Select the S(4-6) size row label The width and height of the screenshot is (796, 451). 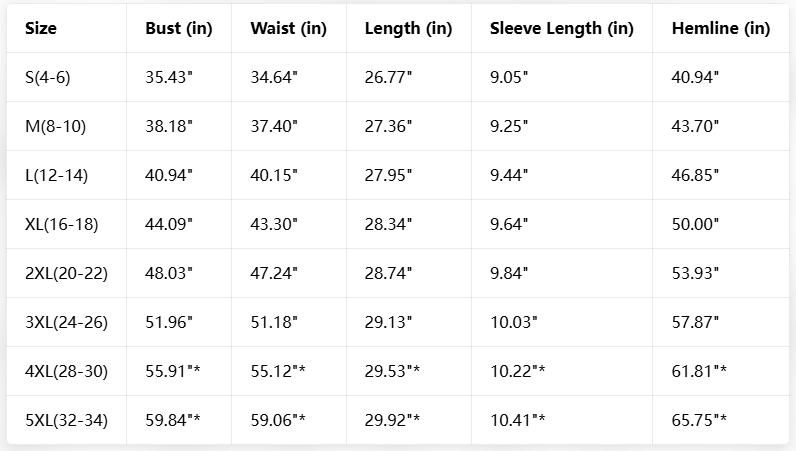(53, 77)
